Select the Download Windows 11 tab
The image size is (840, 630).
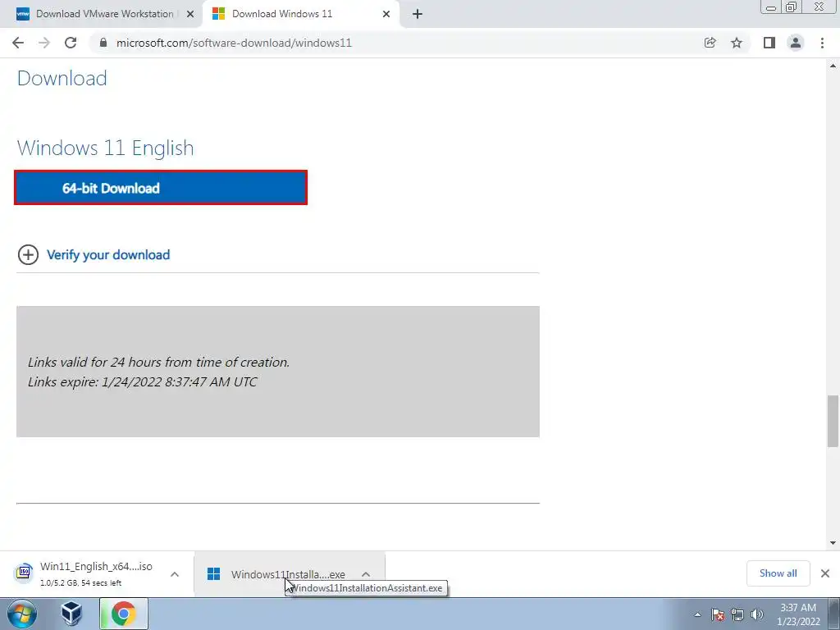pyautogui.click(x=301, y=14)
